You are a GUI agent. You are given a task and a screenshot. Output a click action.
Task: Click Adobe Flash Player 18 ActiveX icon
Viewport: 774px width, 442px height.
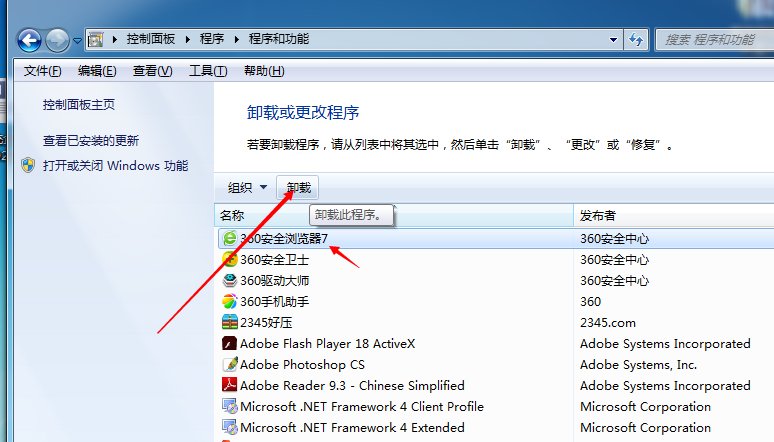(230, 343)
